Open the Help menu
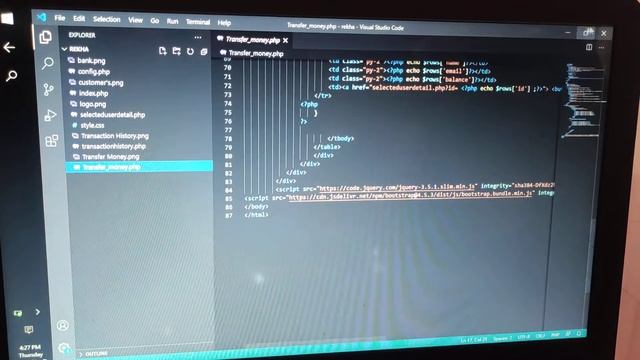The height and width of the screenshot is (360, 640). coord(224,22)
